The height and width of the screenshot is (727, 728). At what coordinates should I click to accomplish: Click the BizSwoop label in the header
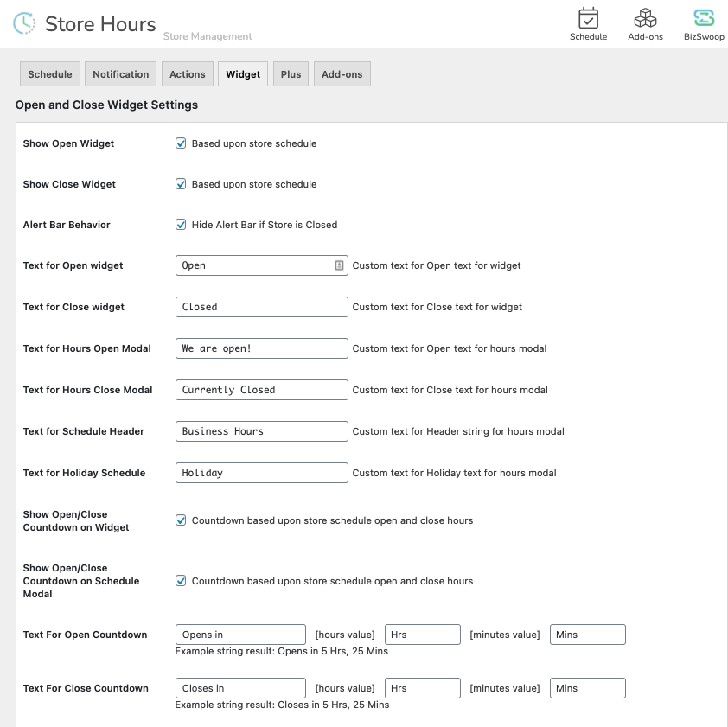[x=704, y=36]
